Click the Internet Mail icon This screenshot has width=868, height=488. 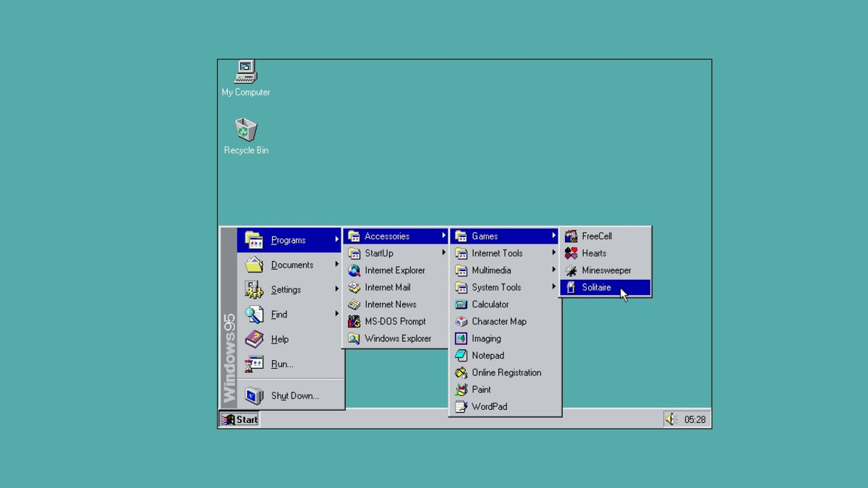coord(354,287)
